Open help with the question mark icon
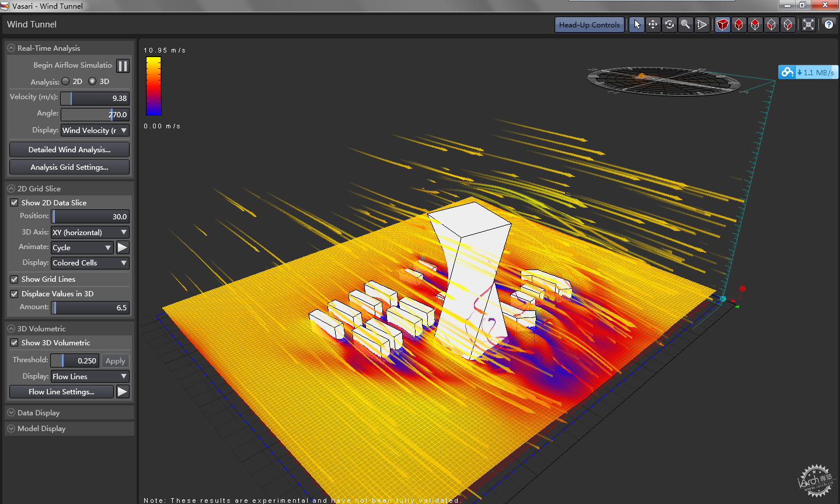 click(x=829, y=24)
